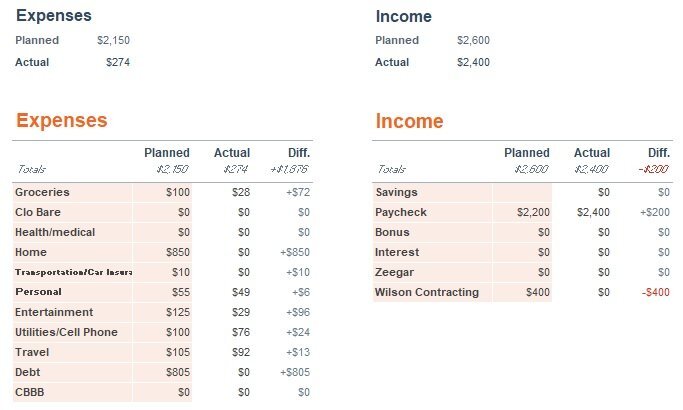Click the orange Income table heading

tap(409, 121)
